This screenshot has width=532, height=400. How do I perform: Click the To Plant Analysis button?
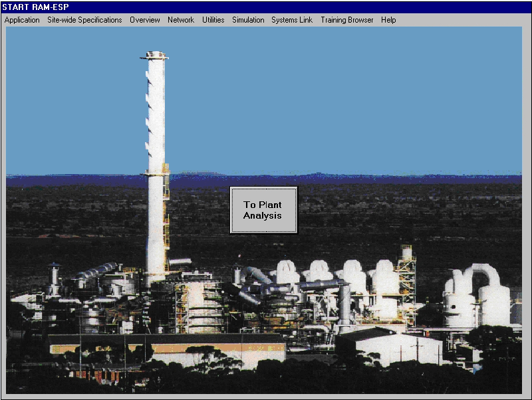263,210
